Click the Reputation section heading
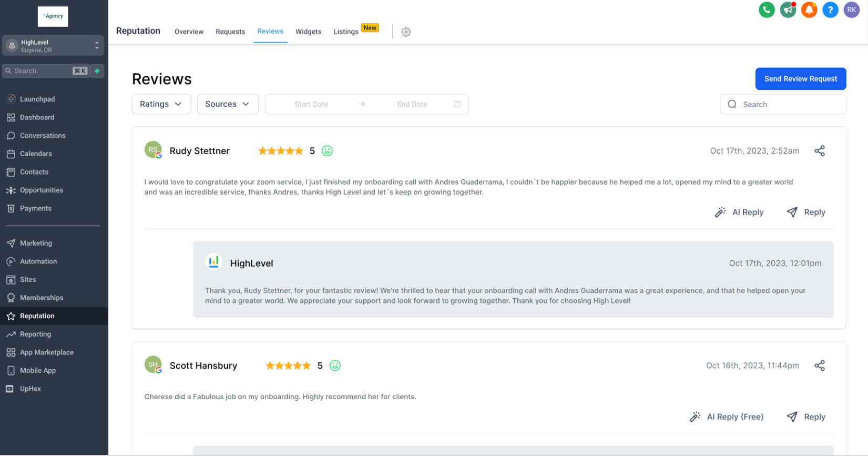This screenshot has height=456, width=868. pyautogui.click(x=138, y=31)
